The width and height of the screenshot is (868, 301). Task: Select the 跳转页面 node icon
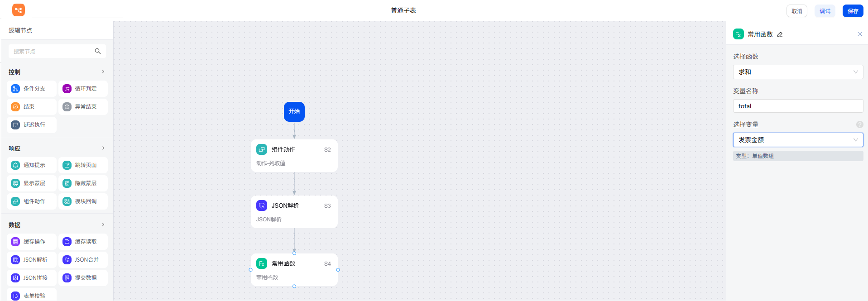click(x=67, y=165)
